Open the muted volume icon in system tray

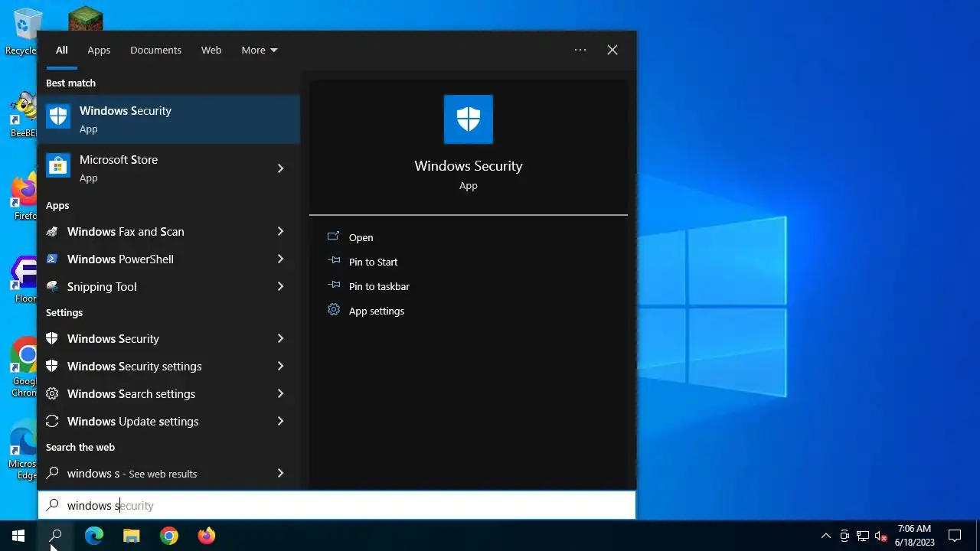coord(881,536)
